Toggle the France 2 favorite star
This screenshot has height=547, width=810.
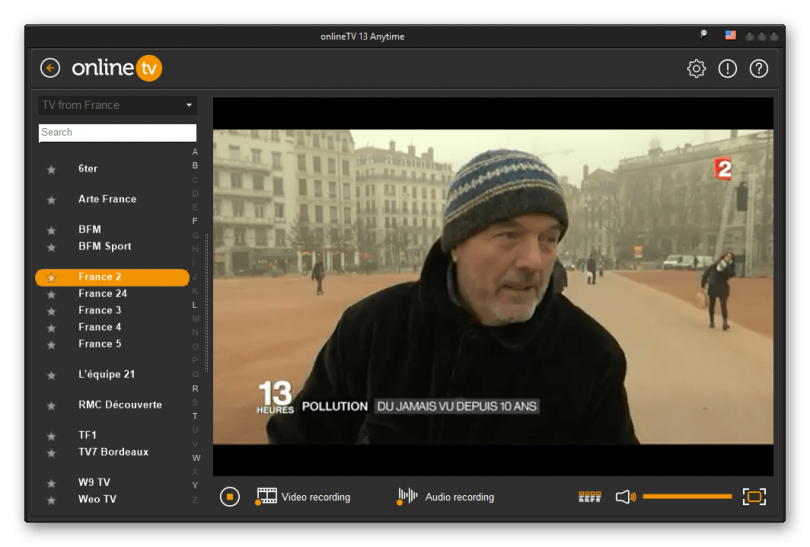coord(51,278)
